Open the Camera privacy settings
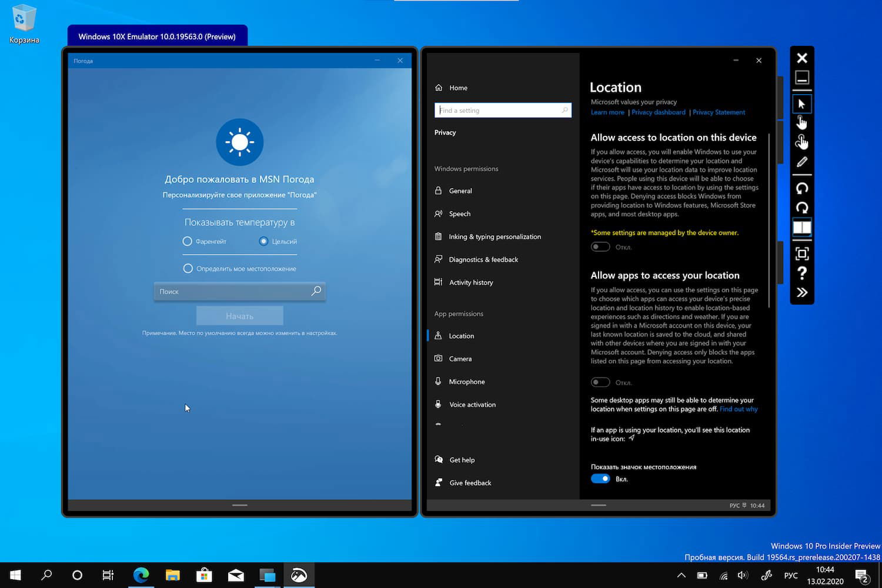The image size is (882, 588). click(x=460, y=359)
